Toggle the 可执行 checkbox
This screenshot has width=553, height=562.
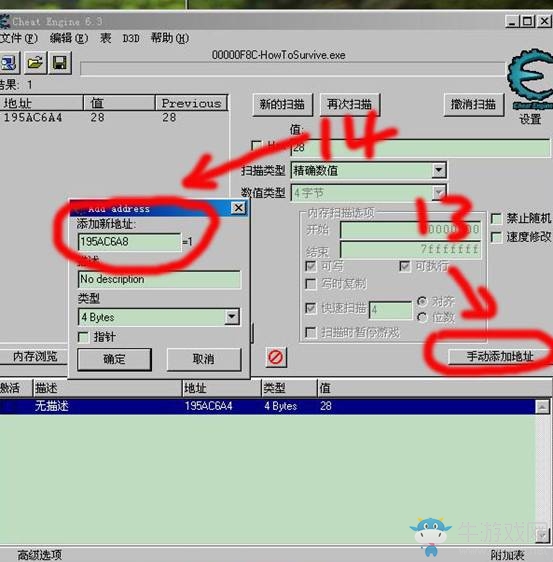(405, 266)
